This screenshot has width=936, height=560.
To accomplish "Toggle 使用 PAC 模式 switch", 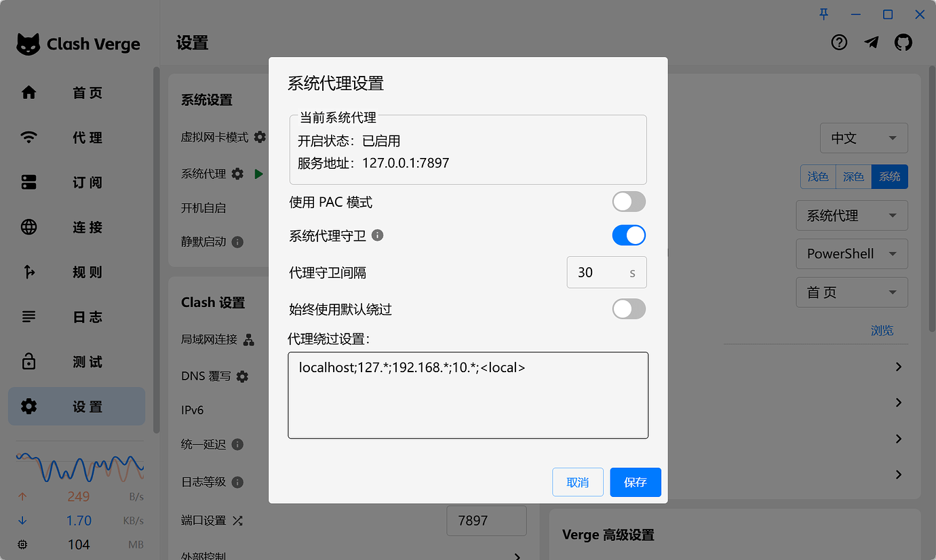I will click(x=629, y=202).
